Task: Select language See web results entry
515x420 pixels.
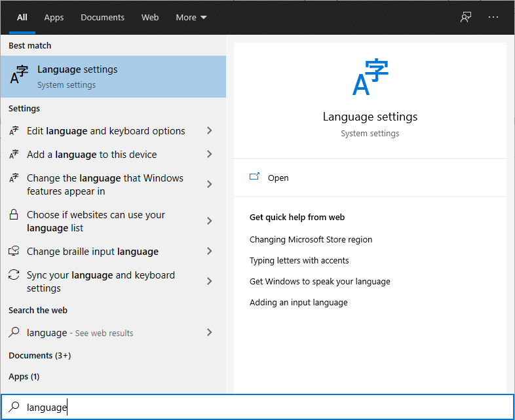Action: click(113, 333)
